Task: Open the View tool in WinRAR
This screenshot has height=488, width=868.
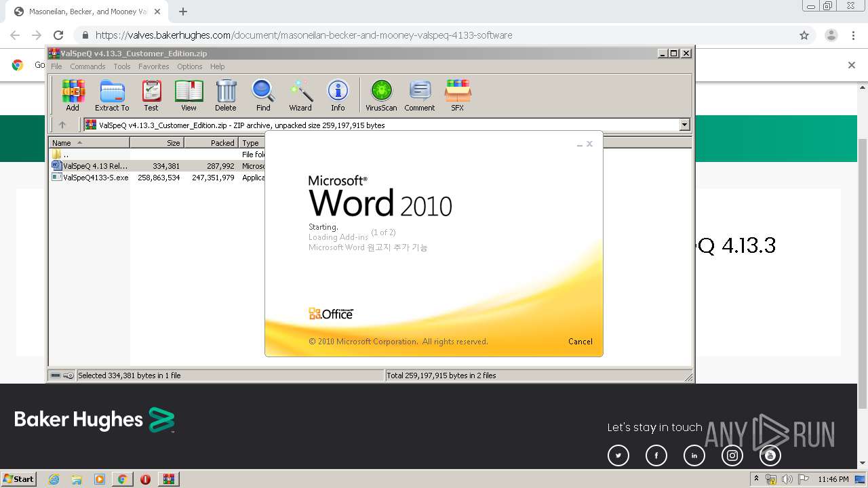Action: 189,95
